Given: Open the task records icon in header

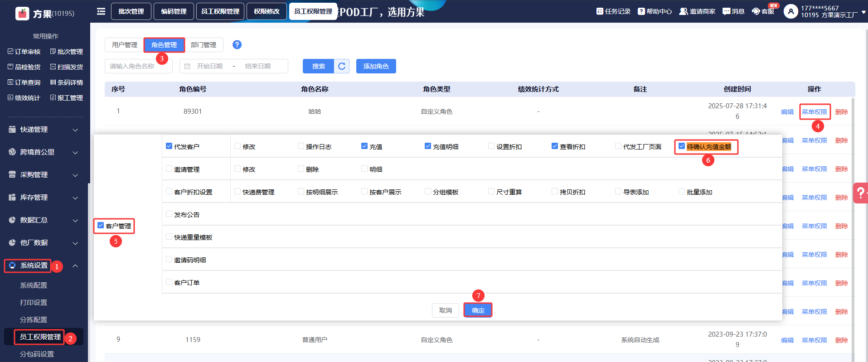Looking at the screenshot, I should [600, 11].
